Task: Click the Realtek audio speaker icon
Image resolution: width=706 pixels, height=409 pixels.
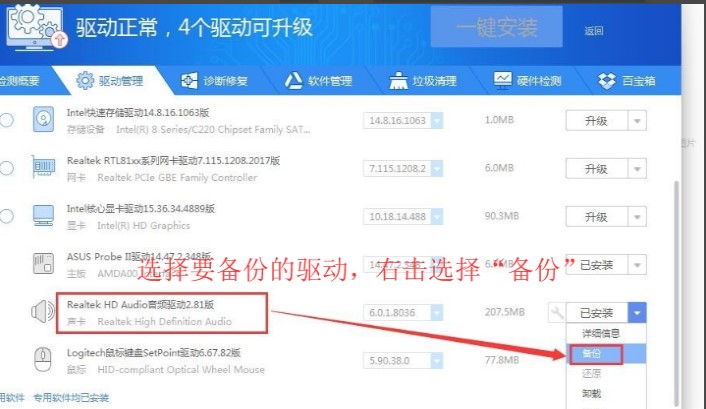Action: (43, 312)
